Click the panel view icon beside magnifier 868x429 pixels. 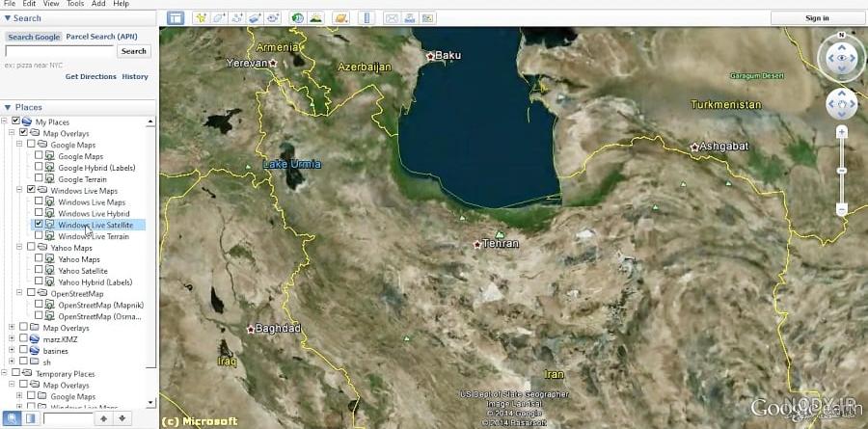click(x=30, y=418)
